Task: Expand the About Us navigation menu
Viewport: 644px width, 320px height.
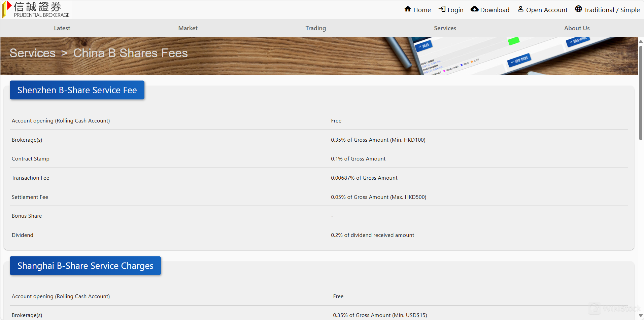Action: pos(577,28)
